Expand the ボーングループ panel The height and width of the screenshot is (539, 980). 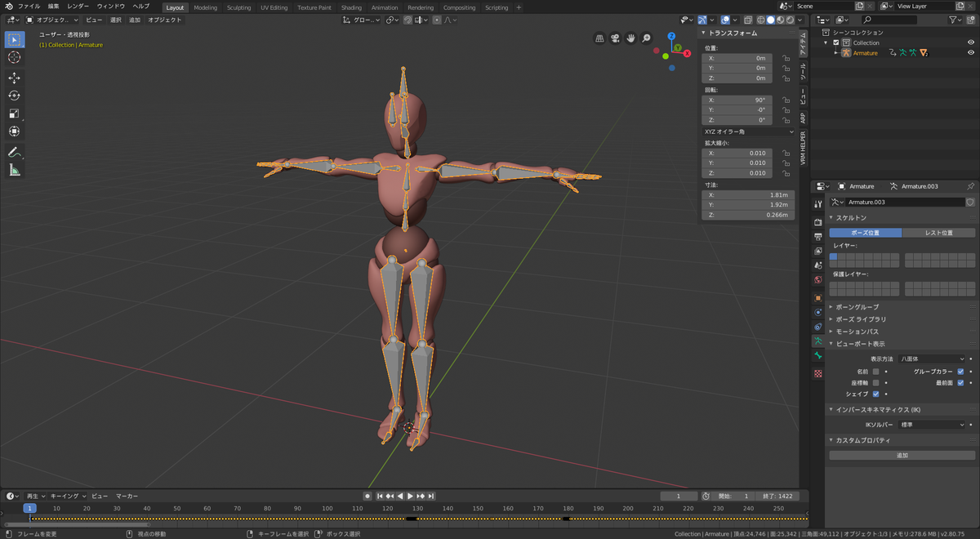(857, 307)
